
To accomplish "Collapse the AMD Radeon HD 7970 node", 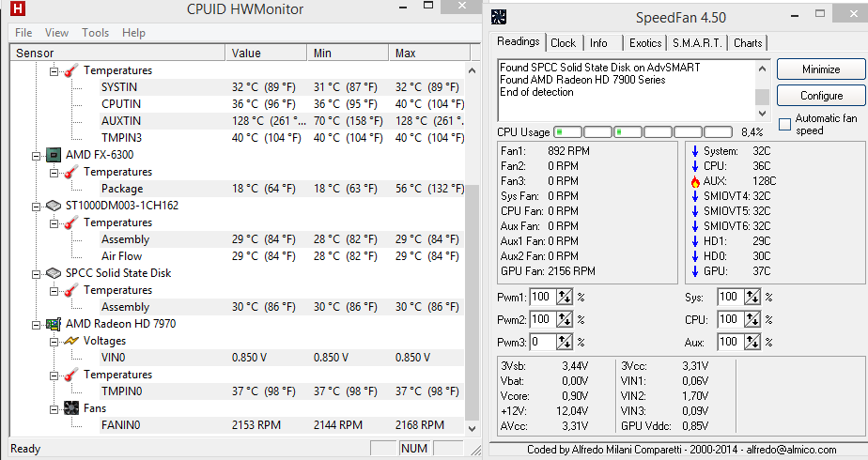I will [x=36, y=325].
